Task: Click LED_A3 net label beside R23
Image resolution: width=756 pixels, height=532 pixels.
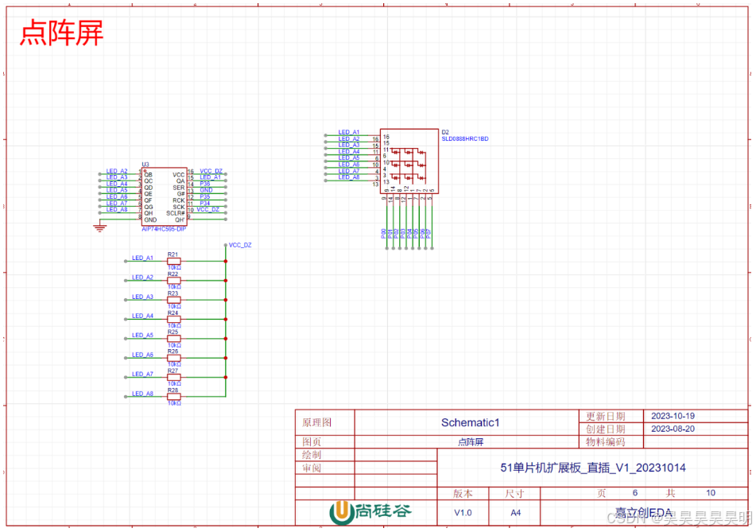Action: pos(143,297)
